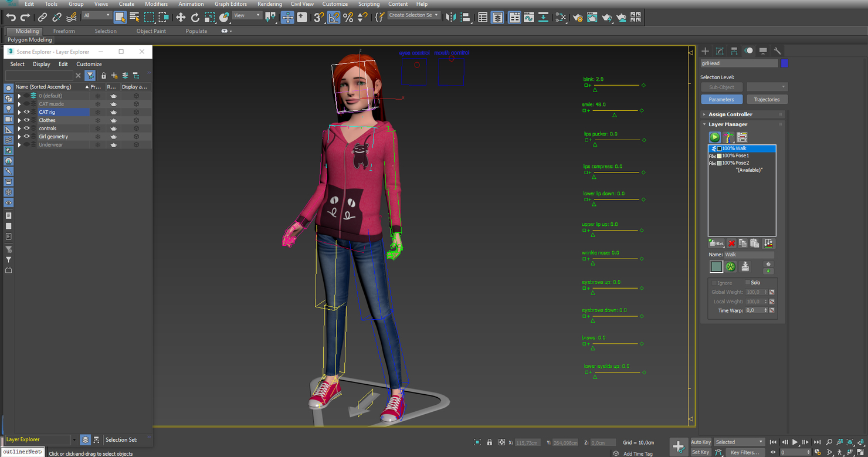The height and width of the screenshot is (457, 868).
Task: Open the Animation menu
Action: pyautogui.click(x=191, y=4)
